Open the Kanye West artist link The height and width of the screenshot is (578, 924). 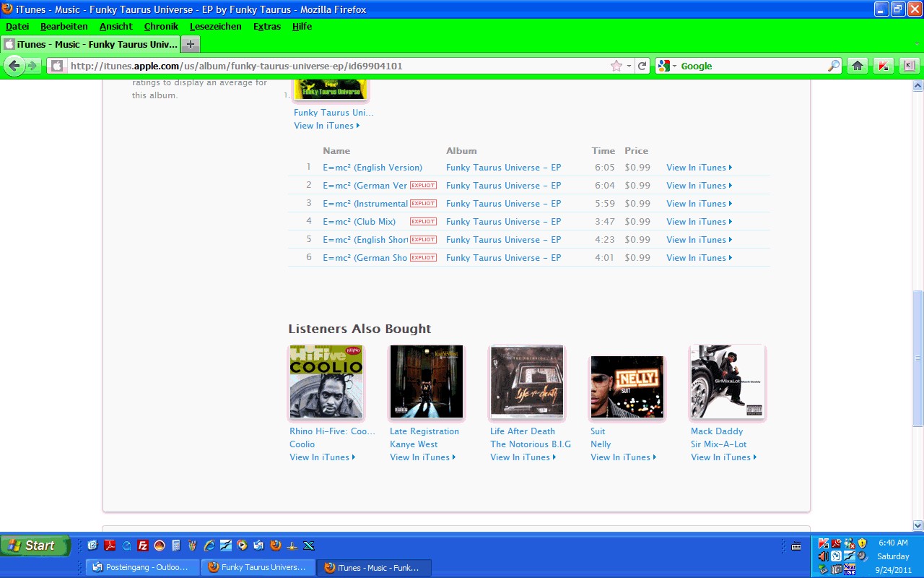(x=414, y=444)
